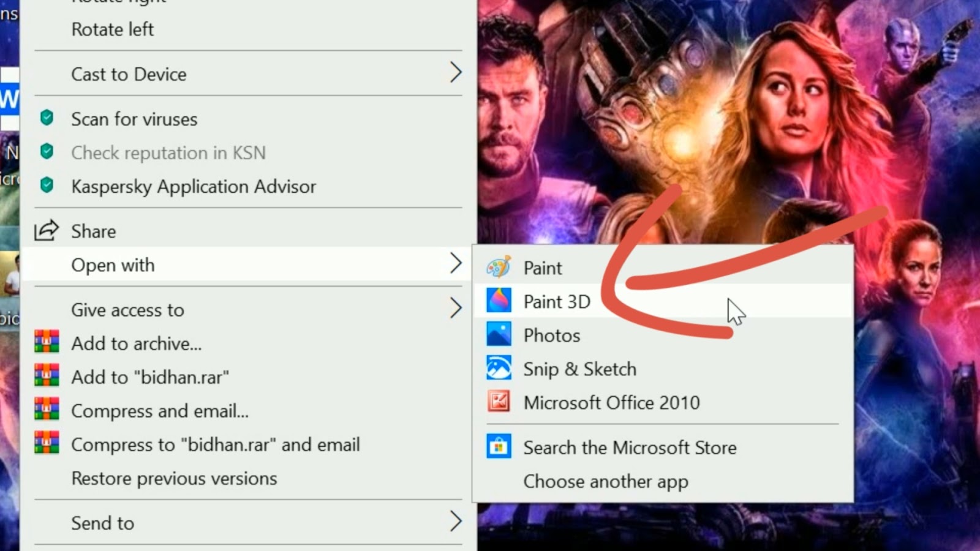Click the Snip & Sketch icon
The image size is (980, 551).
point(499,368)
